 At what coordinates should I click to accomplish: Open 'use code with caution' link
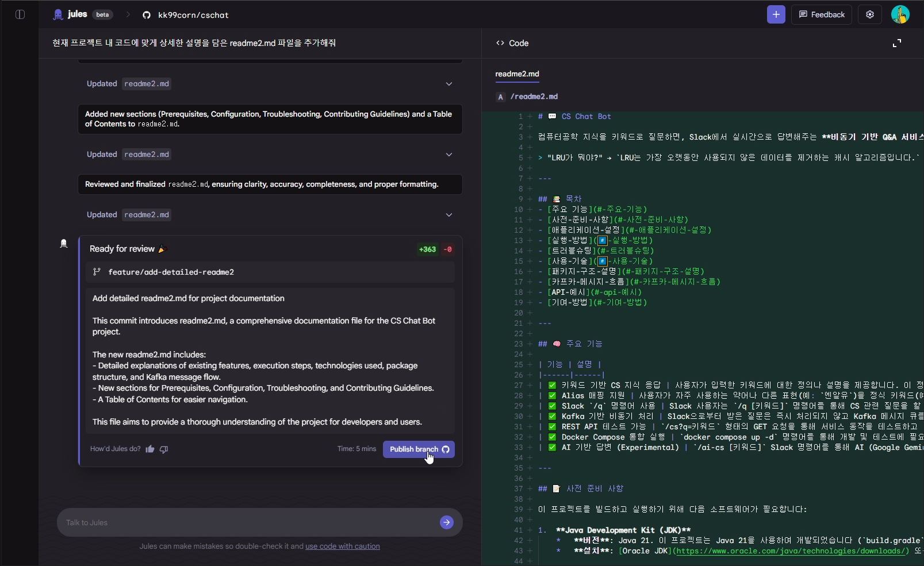click(343, 546)
